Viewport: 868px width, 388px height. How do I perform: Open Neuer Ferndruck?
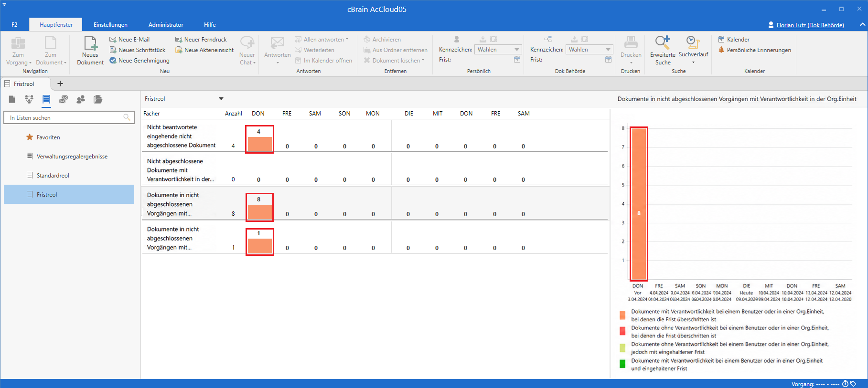pos(201,40)
